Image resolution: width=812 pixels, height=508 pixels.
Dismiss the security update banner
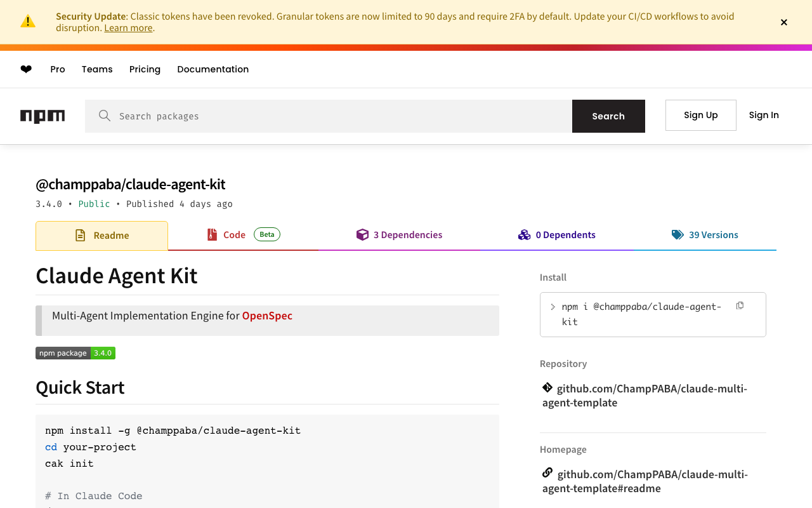(784, 22)
